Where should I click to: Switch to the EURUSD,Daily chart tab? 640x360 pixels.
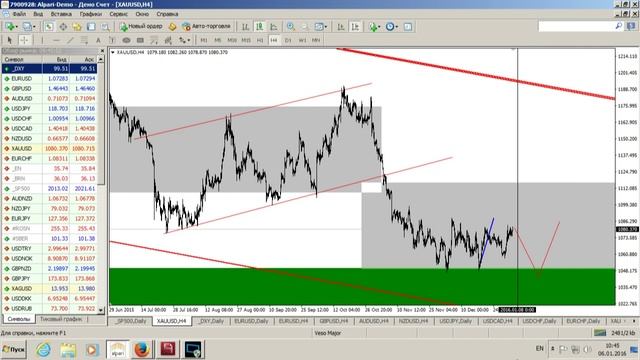[251, 321]
